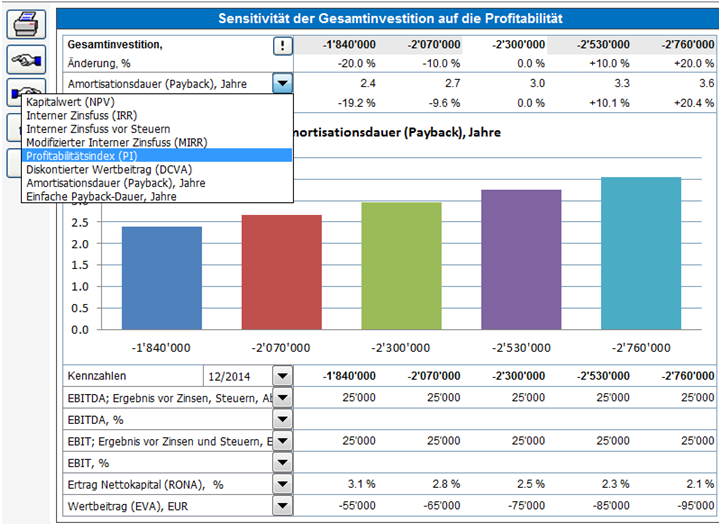Click the green bar for -2'300'000
Viewport: 719px width, 524px height.
click(x=401, y=266)
